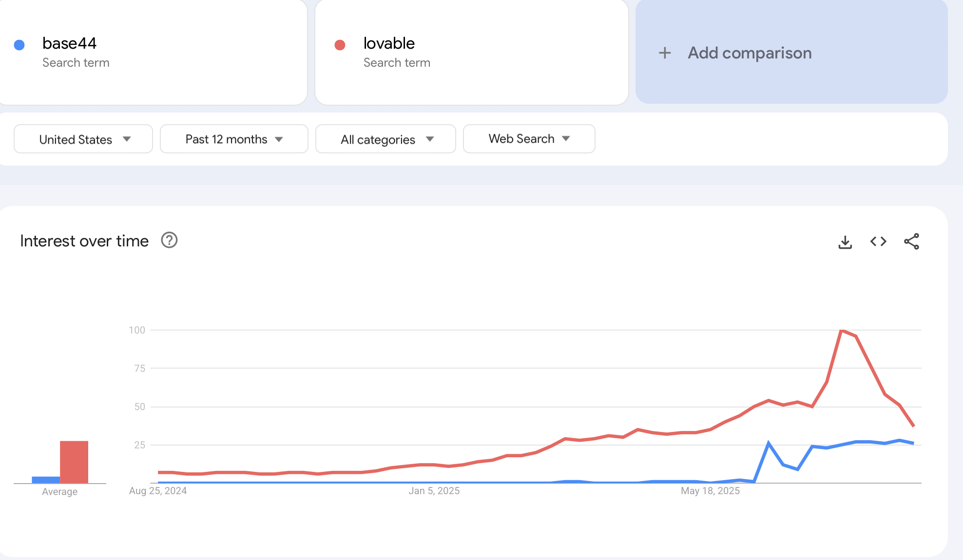Click the share chart icon
963x560 pixels.
pyautogui.click(x=911, y=242)
